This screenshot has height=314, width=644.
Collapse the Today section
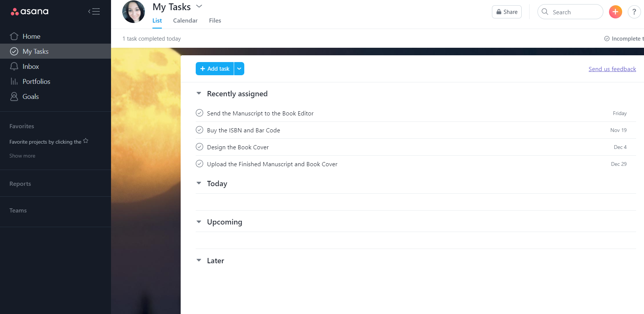click(x=199, y=183)
